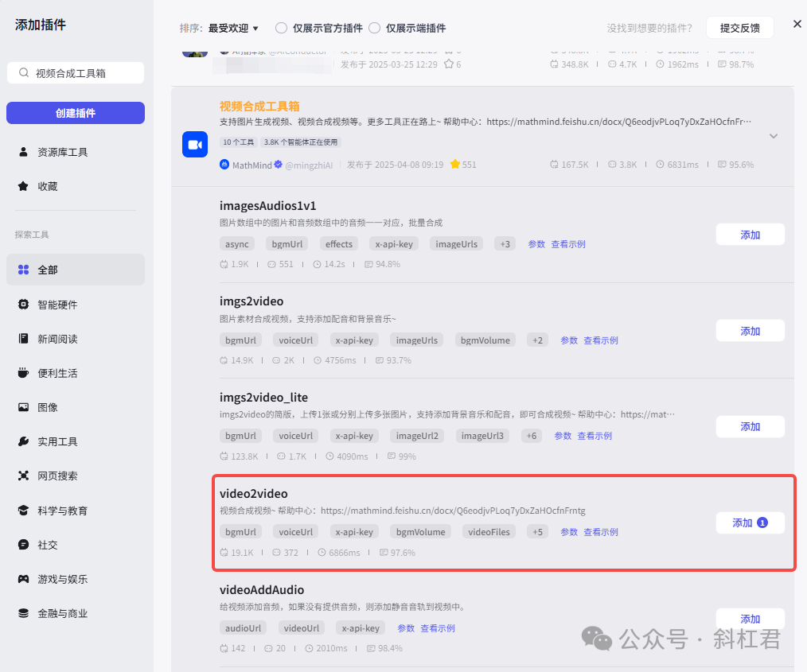
Task: Collapse the 视频合成工具箱 plugin chevron
Action: [773, 136]
